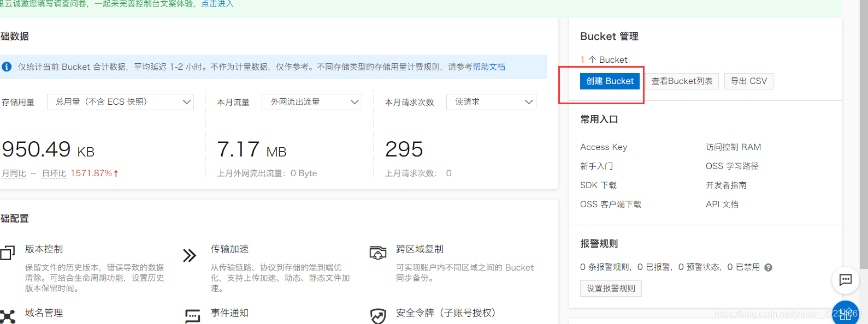The height and width of the screenshot is (324, 868).
Task: Click the 950.49 KB storage value
Action: (x=48, y=149)
